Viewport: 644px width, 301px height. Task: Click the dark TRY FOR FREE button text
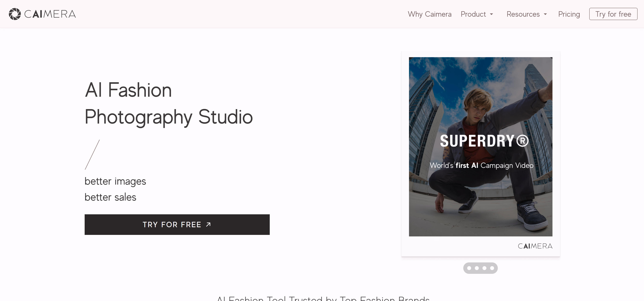click(x=172, y=225)
